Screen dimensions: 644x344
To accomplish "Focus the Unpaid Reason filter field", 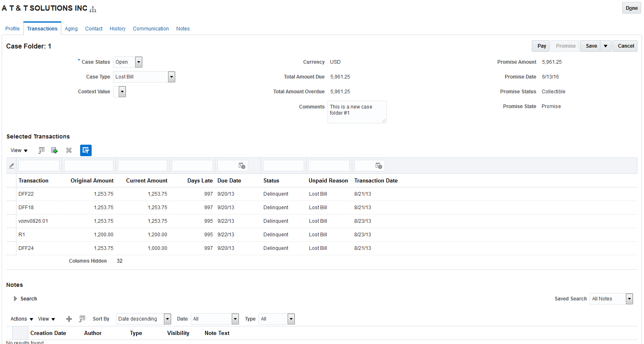I will click(x=329, y=166).
